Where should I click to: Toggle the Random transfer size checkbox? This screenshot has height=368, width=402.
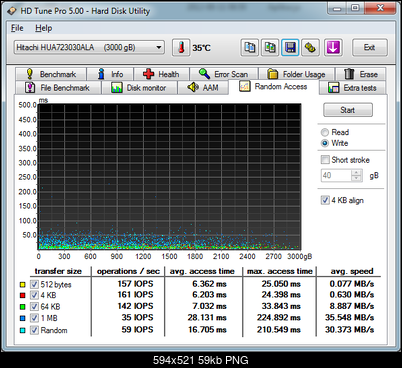[34, 330]
